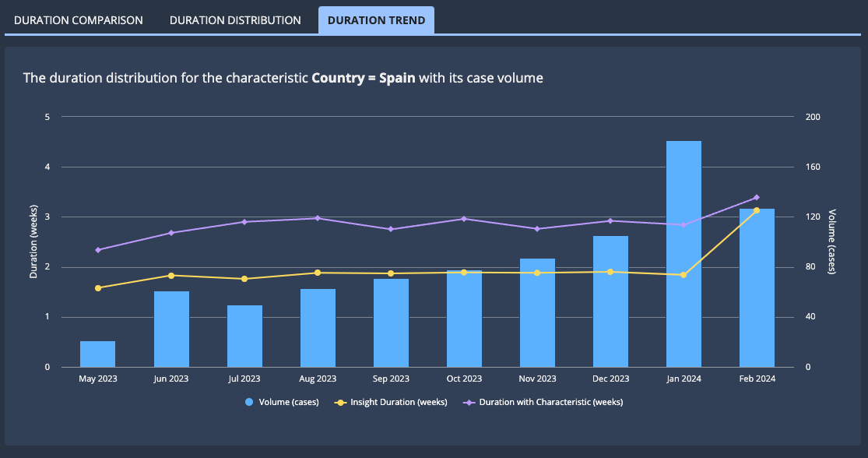Select the Duration Trend tab
Viewport: 868px width, 458px height.
[377, 20]
